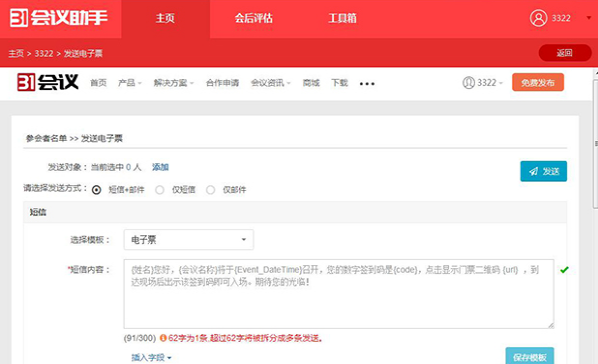Open the 插入字段 dropdown
The height and width of the screenshot is (364, 598).
[x=151, y=358]
